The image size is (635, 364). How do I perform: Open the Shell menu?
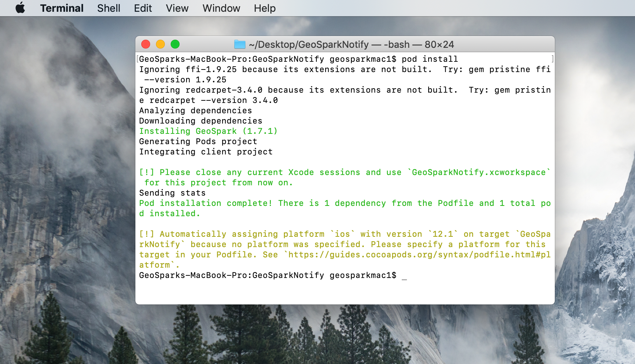click(x=109, y=8)
